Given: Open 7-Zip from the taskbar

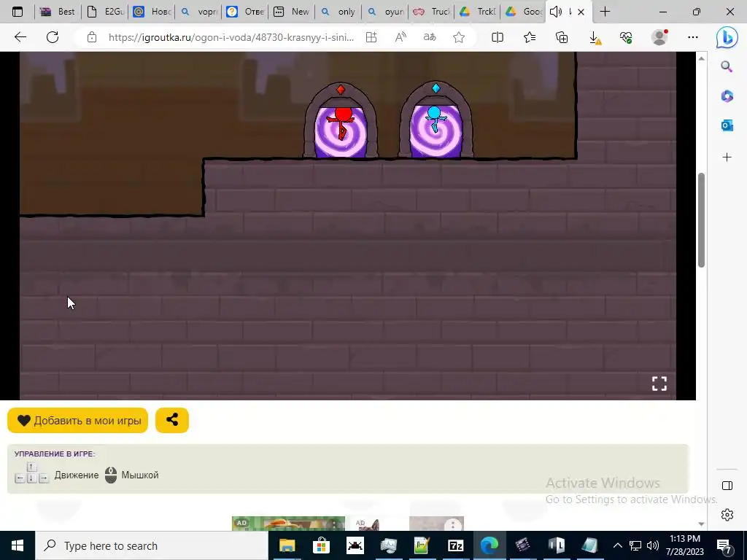Looking at the screenshot, I should [x=455, y=545].
